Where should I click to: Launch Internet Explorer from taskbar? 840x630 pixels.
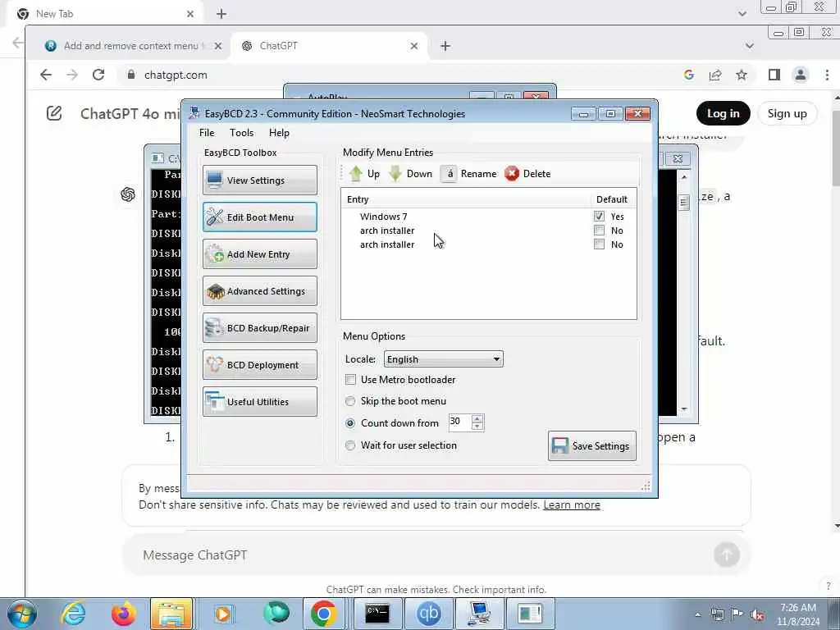point(73,614)
